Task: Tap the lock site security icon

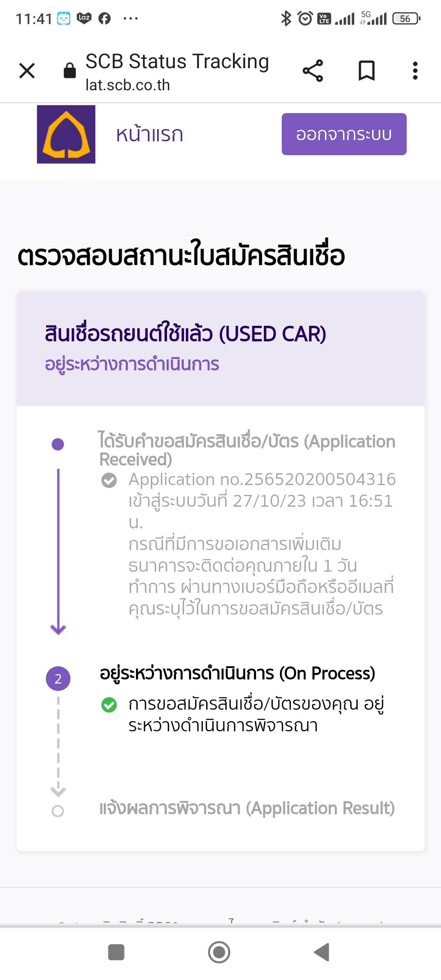Action: pos(70,71)
